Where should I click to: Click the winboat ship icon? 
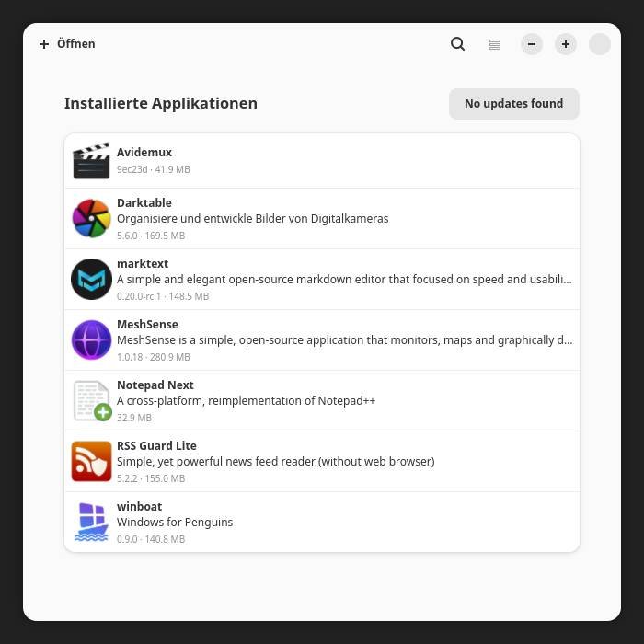[x=91, y=522]
